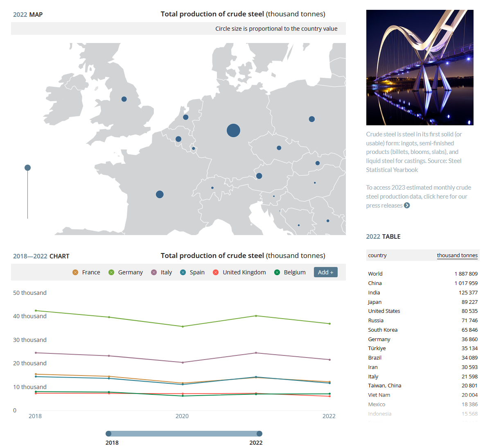Remove Spain using its blue legend icon
Viewport: 485px width, 448px height.
pos(183,272)
